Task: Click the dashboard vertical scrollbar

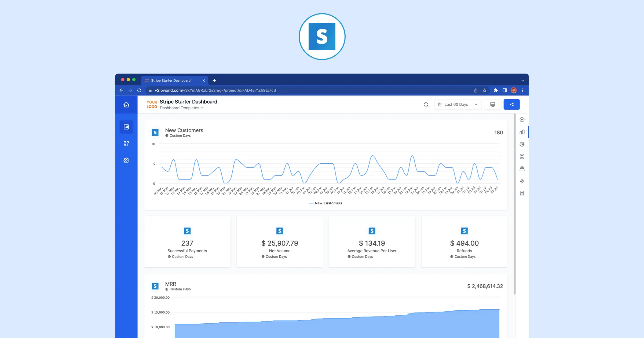Action: (x=515, y=204)
